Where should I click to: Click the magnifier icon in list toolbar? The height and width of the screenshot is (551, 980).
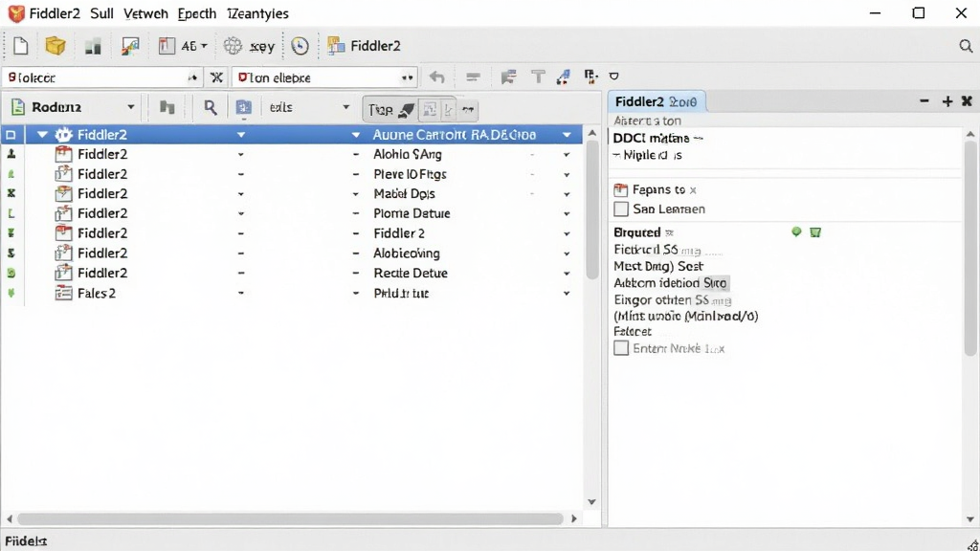211,107
